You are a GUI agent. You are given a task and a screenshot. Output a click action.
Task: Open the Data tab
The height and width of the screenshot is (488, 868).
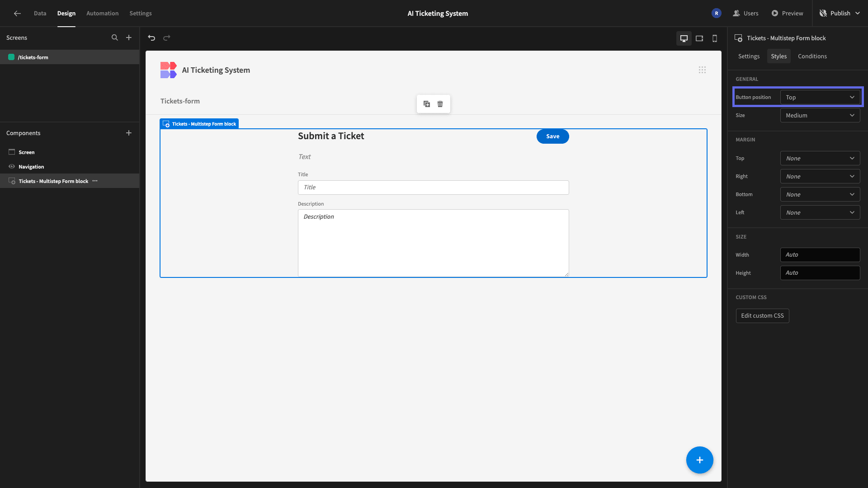[40, 13]
